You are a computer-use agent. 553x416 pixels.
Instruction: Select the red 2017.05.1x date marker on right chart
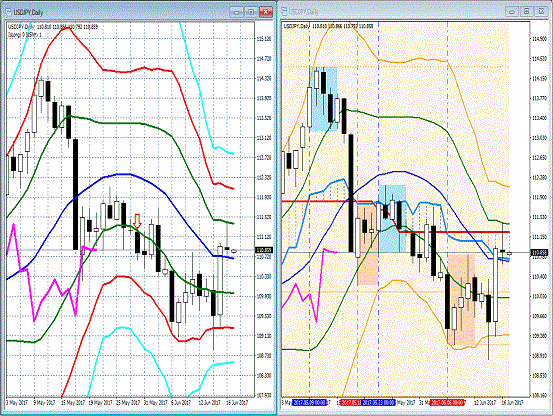pos(351,402)
